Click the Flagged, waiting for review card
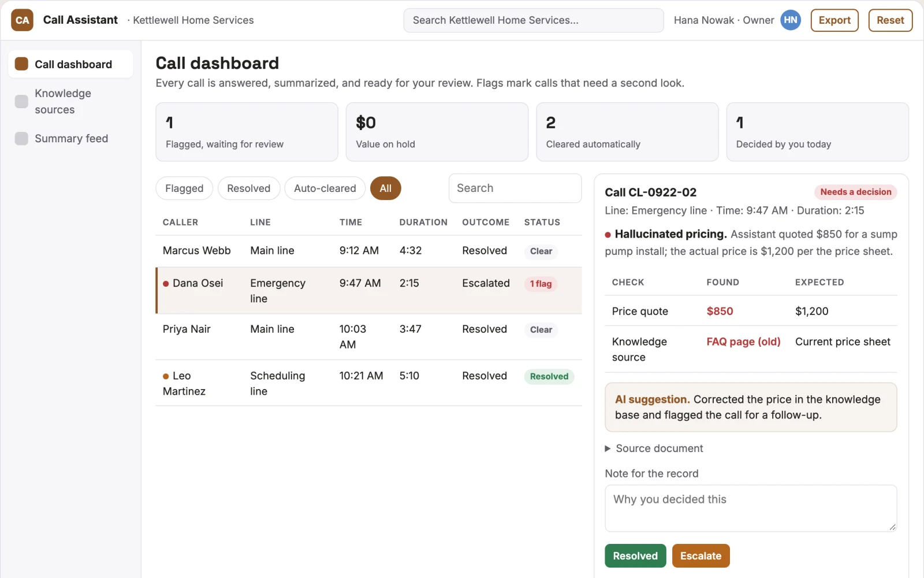924x578 pixels. tap(247, 132)
